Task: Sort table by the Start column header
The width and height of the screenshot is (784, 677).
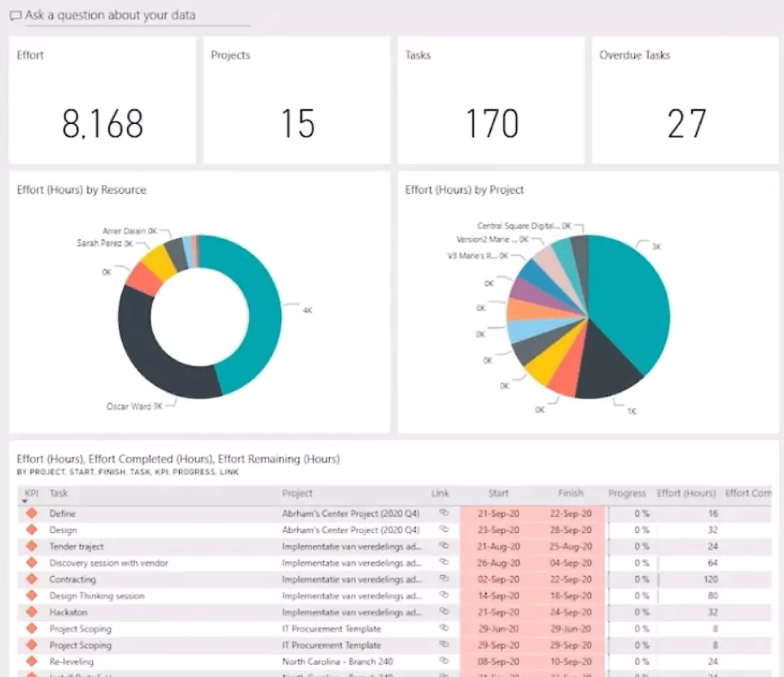Action: pyautogui.click(x=498, y=493)
